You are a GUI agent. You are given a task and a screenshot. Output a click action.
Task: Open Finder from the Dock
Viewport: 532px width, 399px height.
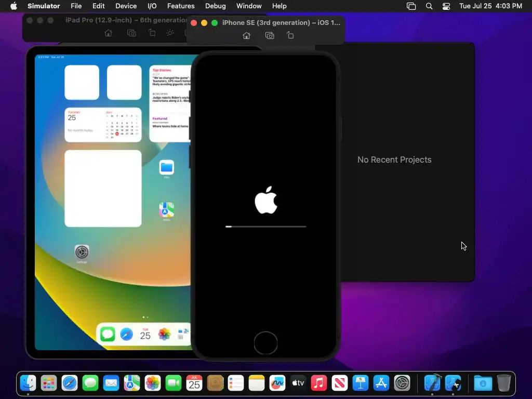[28, 383]
